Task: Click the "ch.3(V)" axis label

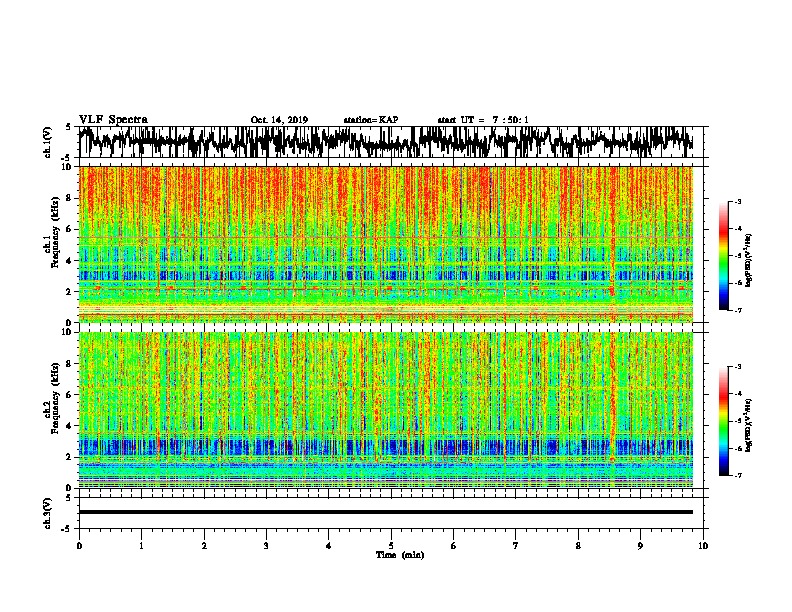Action: (48, 514)
